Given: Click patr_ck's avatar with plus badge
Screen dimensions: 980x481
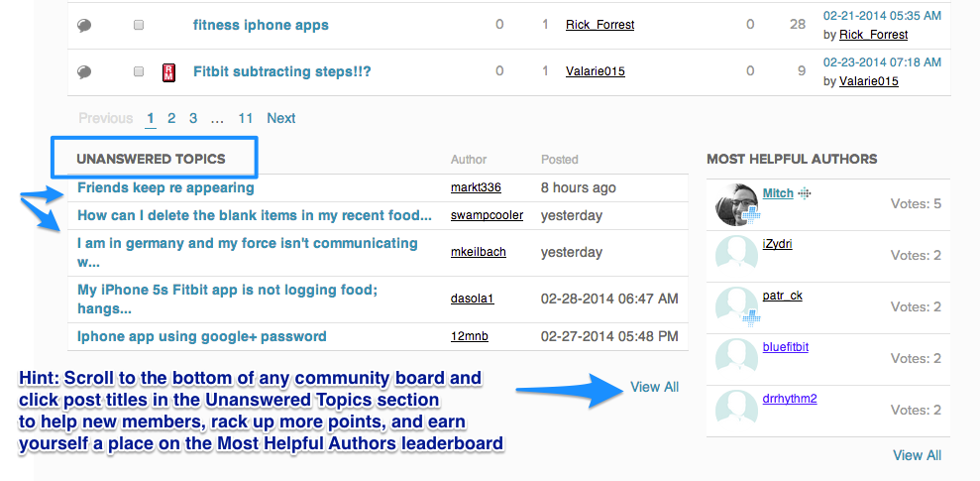Looking at the screenshot, I should coord(736,306).
